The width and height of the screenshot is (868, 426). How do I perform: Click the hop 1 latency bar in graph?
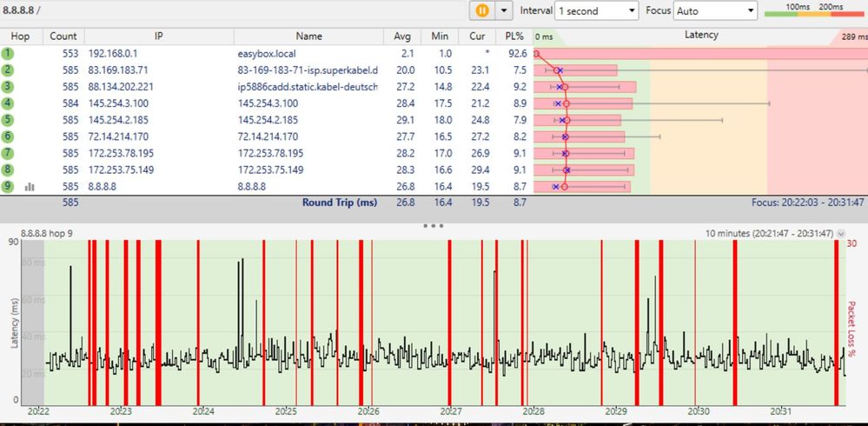tap(701, 54)
